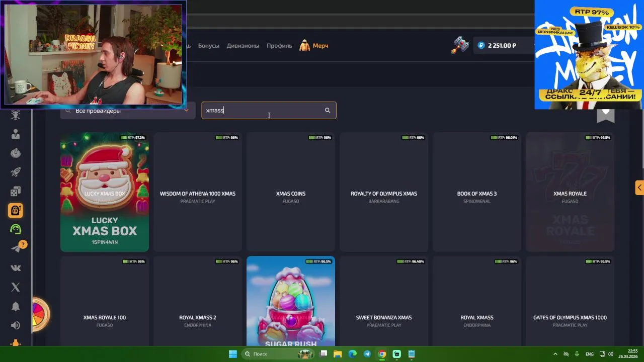This screenshot has width=644, height=362.
Task: Open the notepad app on taskbar
Action: tap(411, 354)
